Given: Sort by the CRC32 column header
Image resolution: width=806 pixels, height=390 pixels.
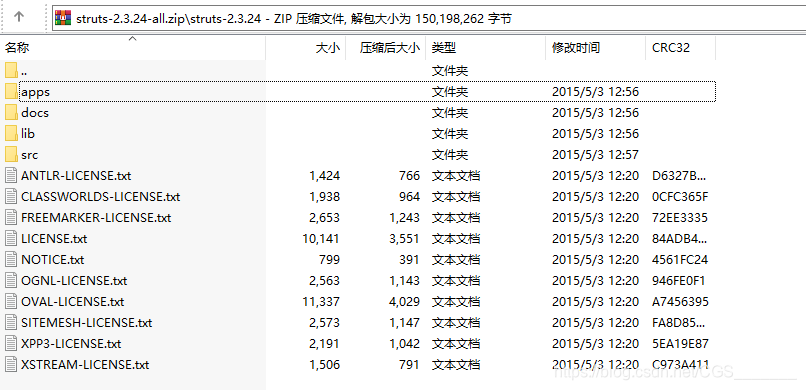Looking at the screenshot, I should coord(680,48).
